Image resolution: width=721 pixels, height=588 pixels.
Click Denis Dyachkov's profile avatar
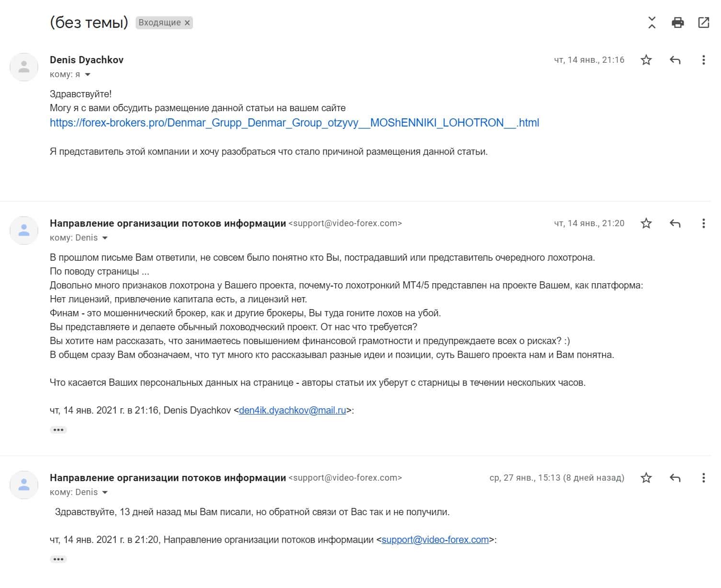(24, 67)
